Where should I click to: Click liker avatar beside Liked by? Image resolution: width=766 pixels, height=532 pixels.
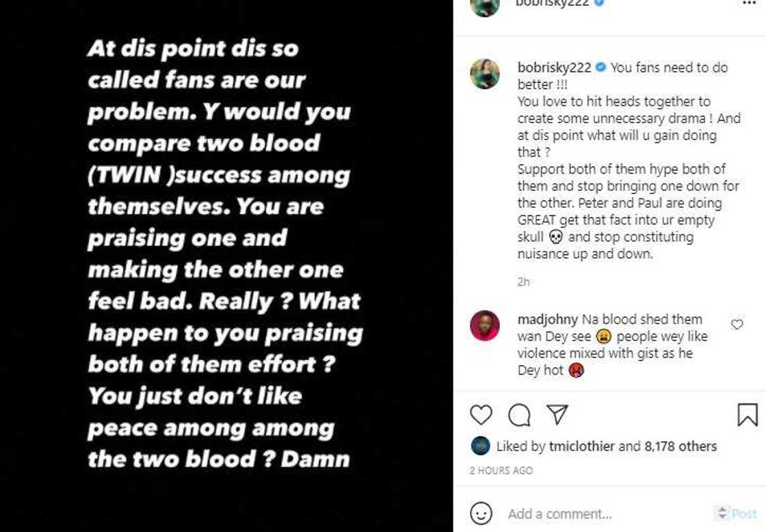[x=481, y=446]
